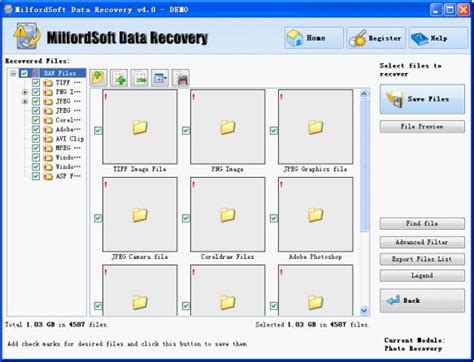Image resolution: width=474 pixels, height=362 pixels.
Task: Toggle the PNG tree checkbox
Action: pos(36,92)
